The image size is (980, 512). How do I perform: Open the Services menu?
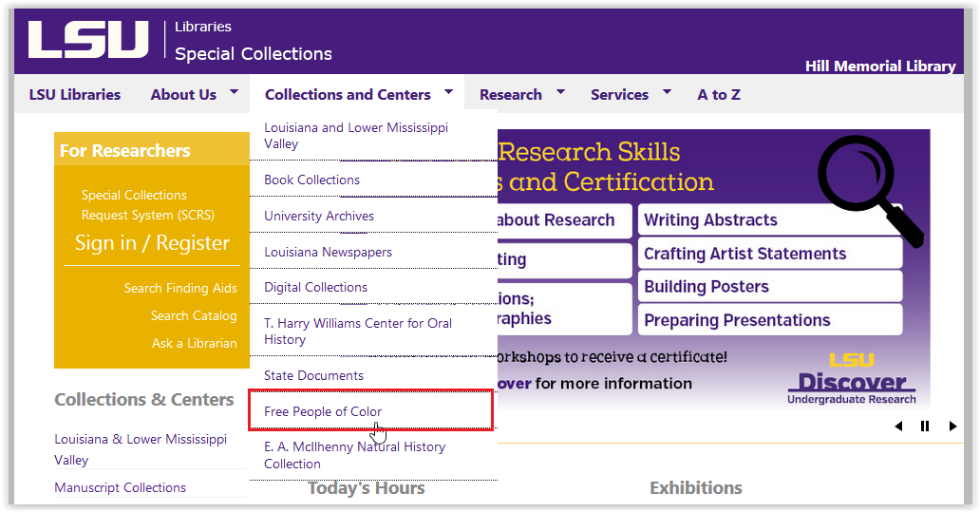pyautogui.click(x=619, y=94)
